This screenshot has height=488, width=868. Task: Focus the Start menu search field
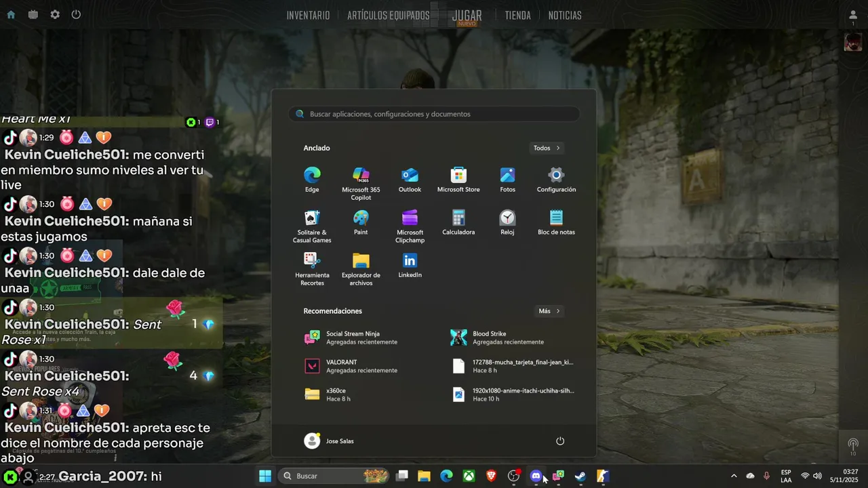click(434, 114)
